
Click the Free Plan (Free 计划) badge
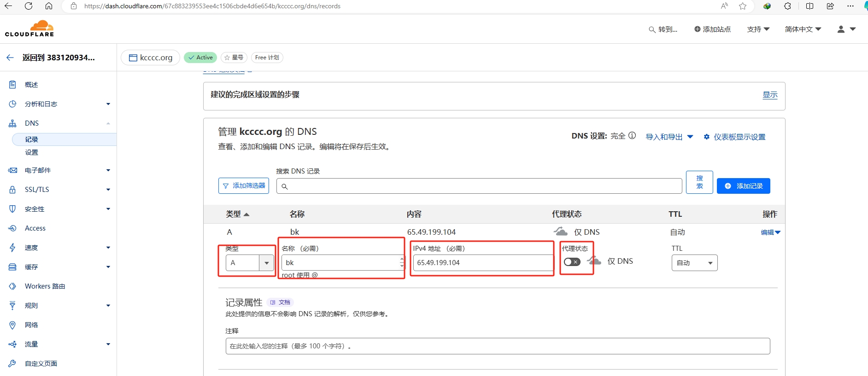tap(267, 58)
